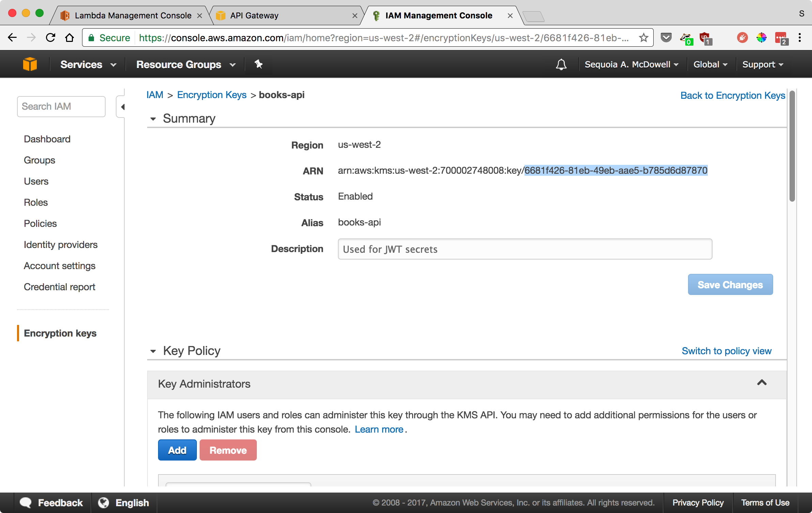Click the AWS cube logo icon
Viewport: 812px width, 513px height.
(30, 64)
